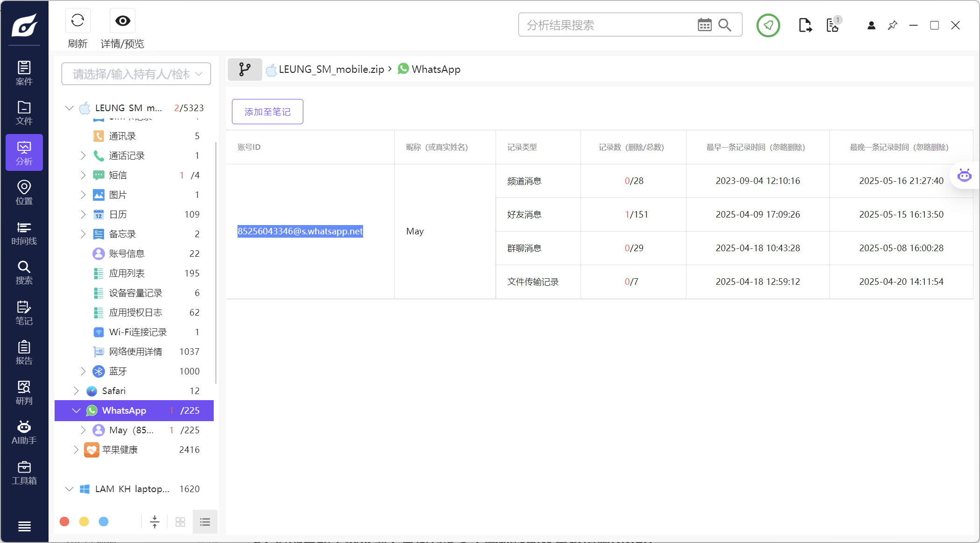This screenshot has width=980, height=543.
Task: Expand the Safari tree node
Action: coord(76,391)
